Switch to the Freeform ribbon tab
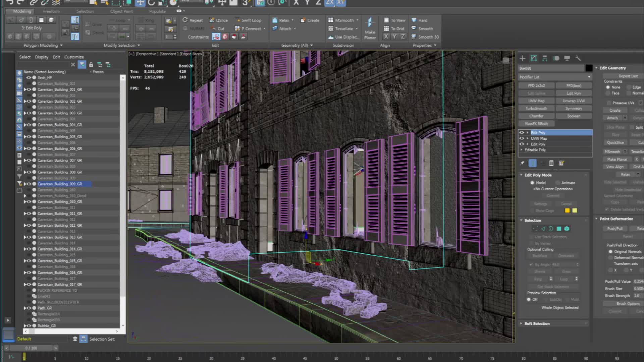The height and width of the screenshot is (362, 644). pos(51,11)
